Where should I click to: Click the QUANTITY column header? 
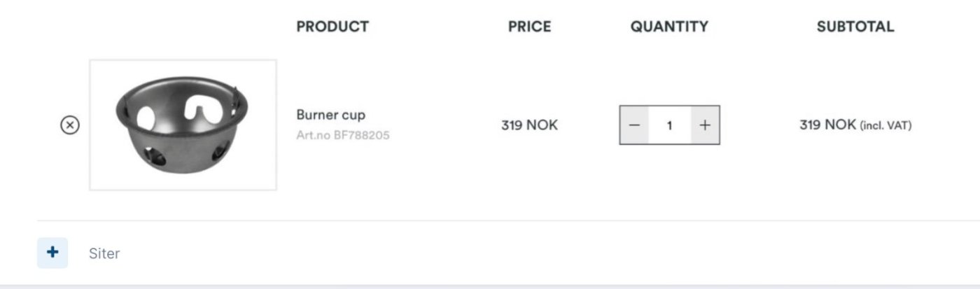pyautogui.click(x=669, y=27)
